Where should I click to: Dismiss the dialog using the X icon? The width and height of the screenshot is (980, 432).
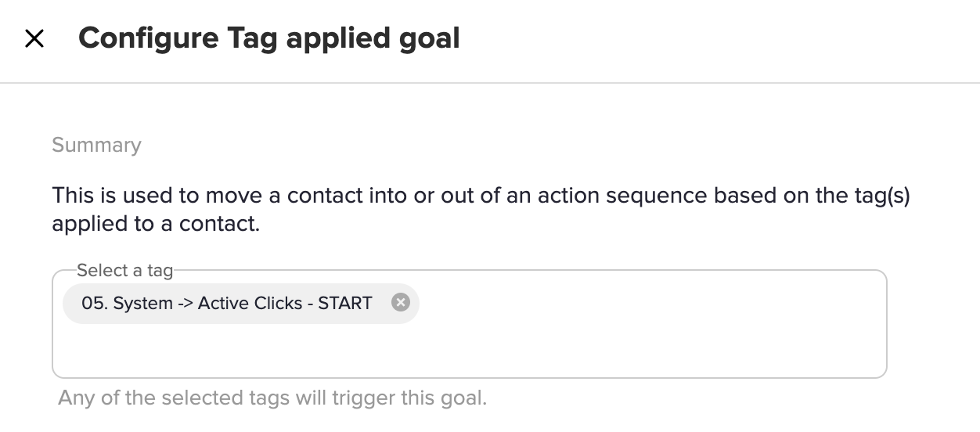click(x=34, y=39)
